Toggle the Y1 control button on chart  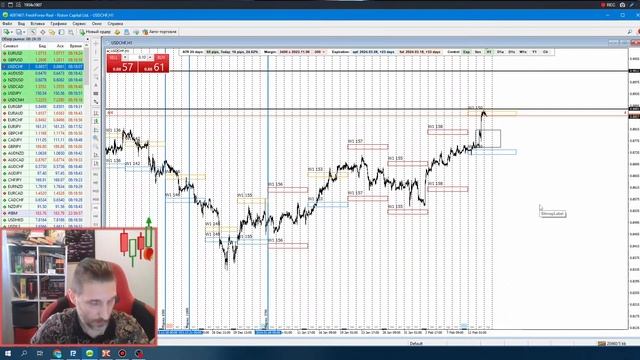534,52
